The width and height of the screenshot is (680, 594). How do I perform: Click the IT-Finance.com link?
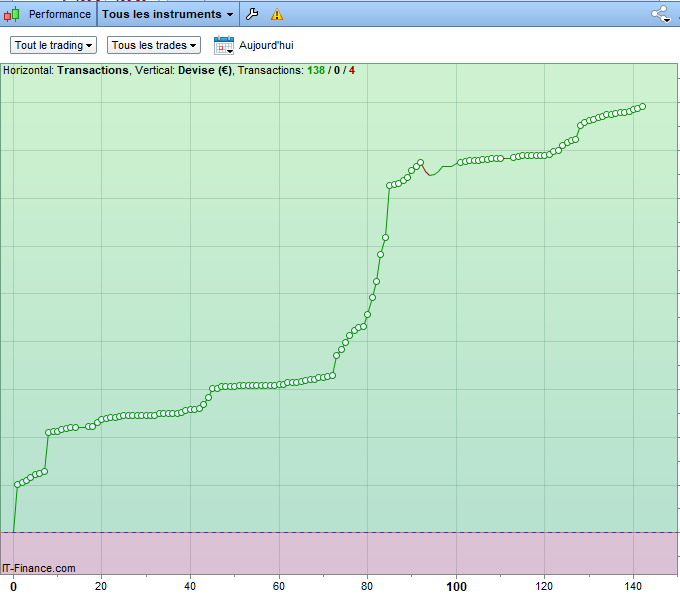tap(39, 568)
